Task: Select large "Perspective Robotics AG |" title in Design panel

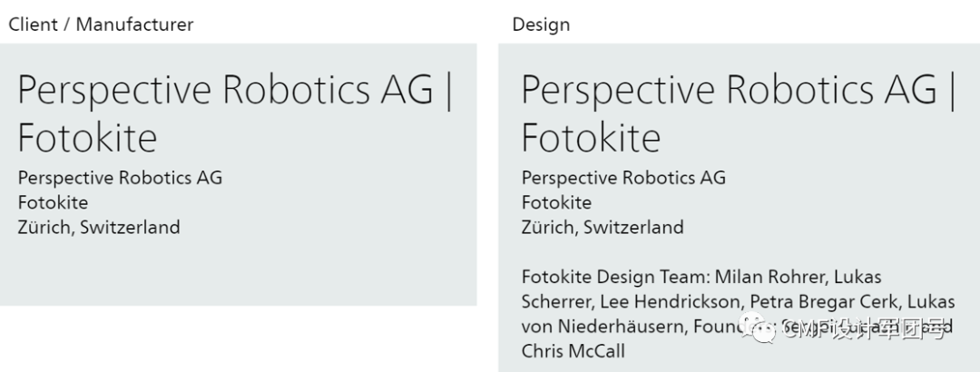Action: click(739, 91)
